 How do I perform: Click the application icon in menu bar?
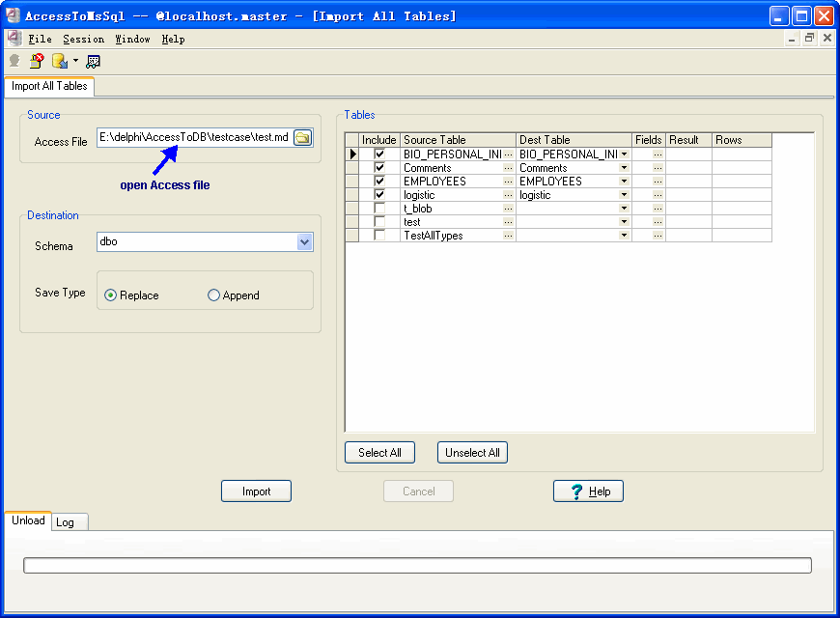click(14, 39)
